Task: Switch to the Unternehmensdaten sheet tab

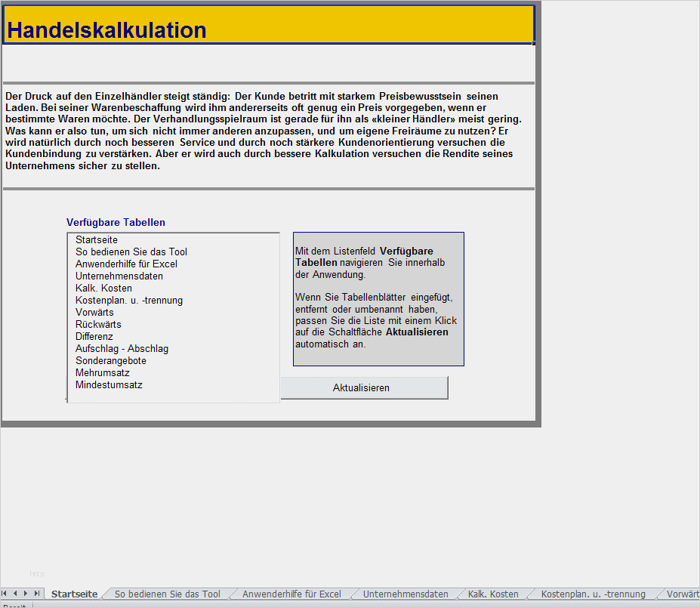Action: click(406, 594)
